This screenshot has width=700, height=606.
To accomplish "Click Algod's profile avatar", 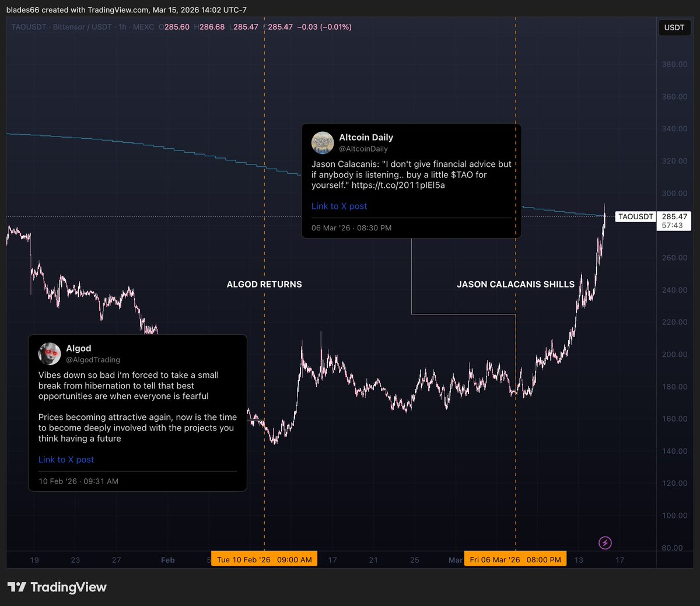I will [x=50, y=353].
